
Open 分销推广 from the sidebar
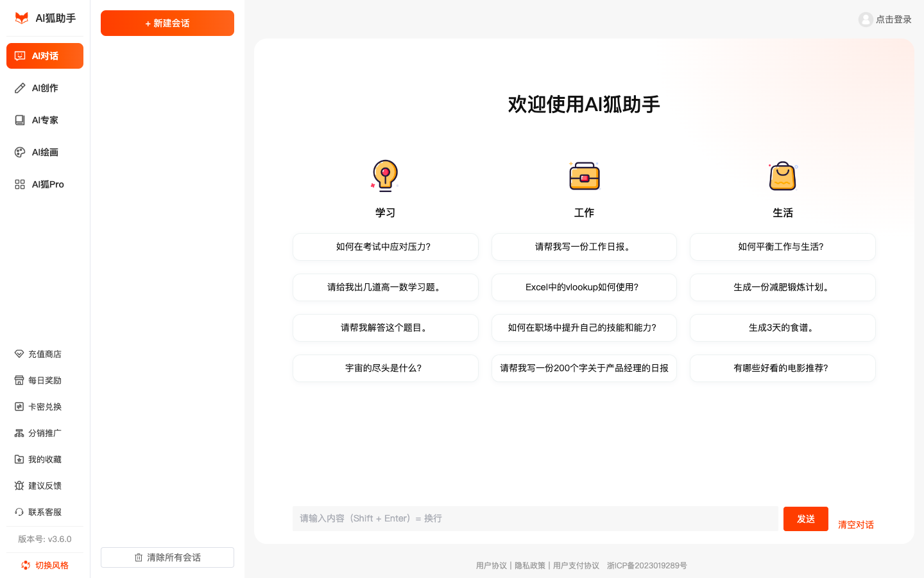[45, 433]
